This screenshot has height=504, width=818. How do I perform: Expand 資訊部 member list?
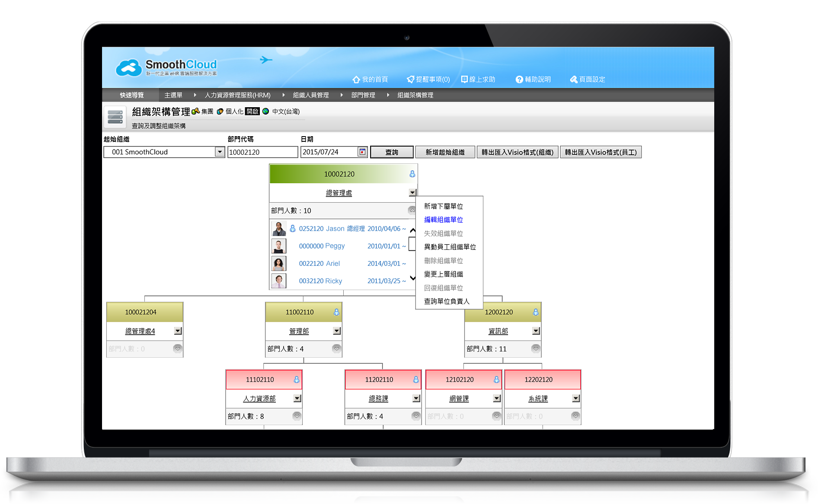click(536, 348)
